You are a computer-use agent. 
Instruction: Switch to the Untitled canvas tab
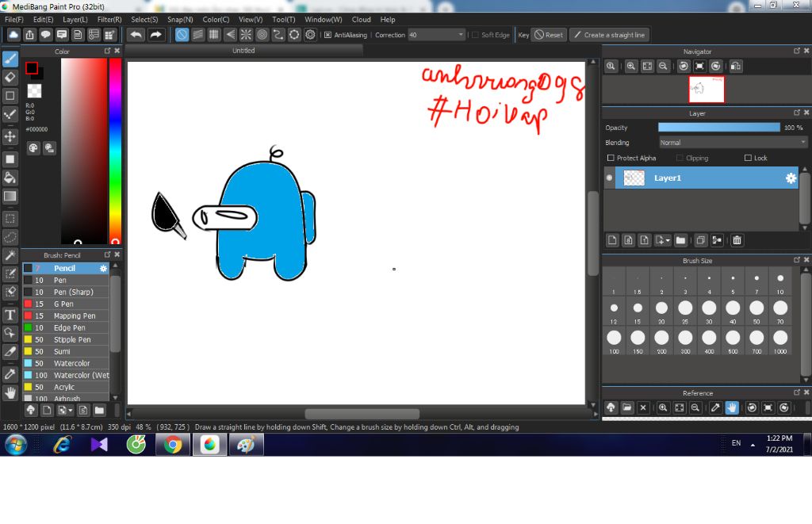(243, 50)
